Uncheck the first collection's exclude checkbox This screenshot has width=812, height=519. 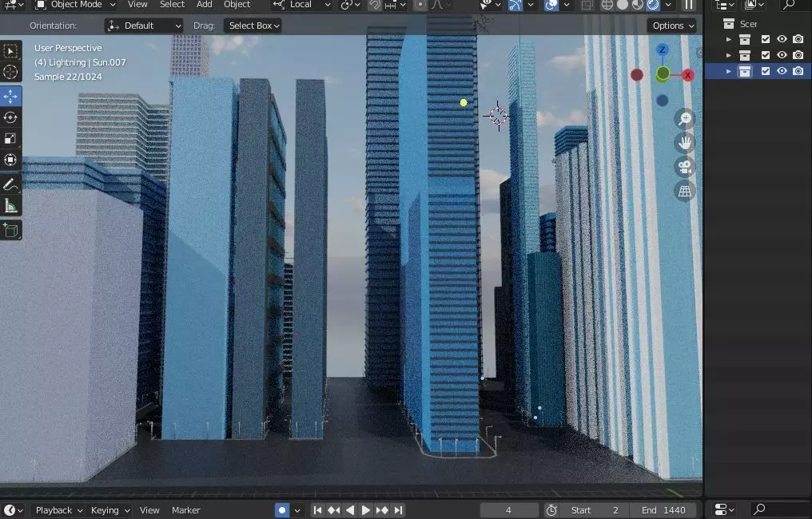[x=766, y=39]
